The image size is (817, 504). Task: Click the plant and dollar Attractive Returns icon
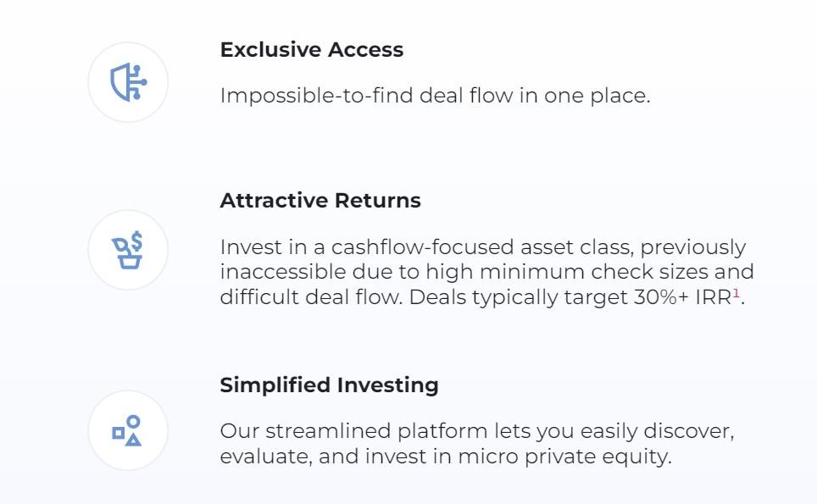pos(128,250)
